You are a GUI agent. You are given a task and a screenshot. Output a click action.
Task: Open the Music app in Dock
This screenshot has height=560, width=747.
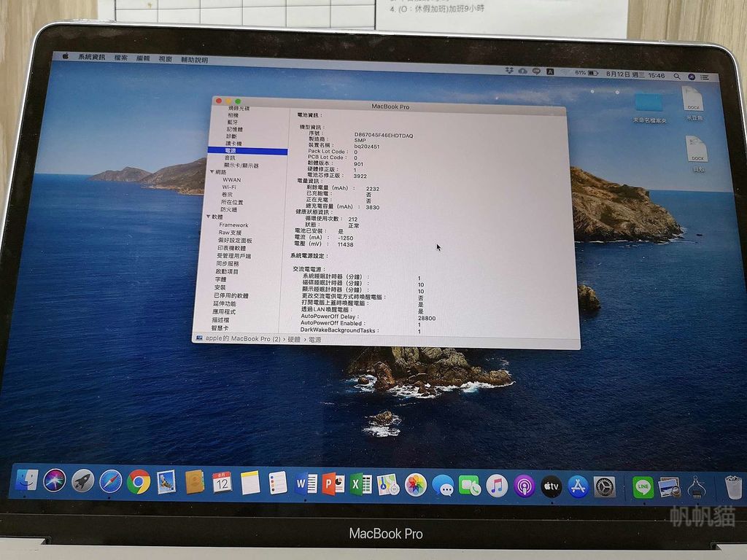pyautogui.click(x=497, y=486)
